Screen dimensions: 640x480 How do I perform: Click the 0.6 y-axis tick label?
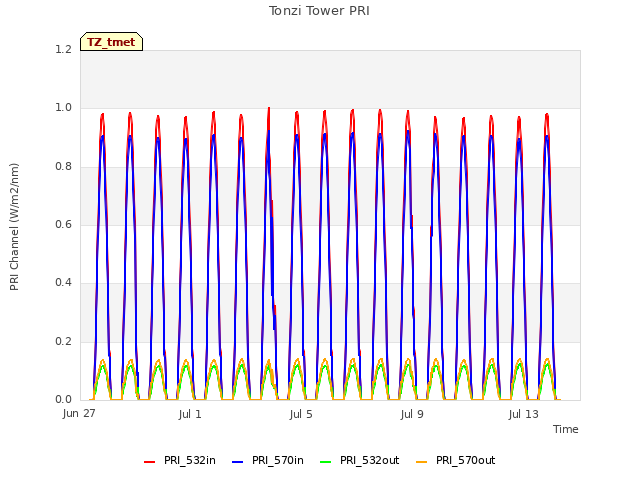point(64,224)
